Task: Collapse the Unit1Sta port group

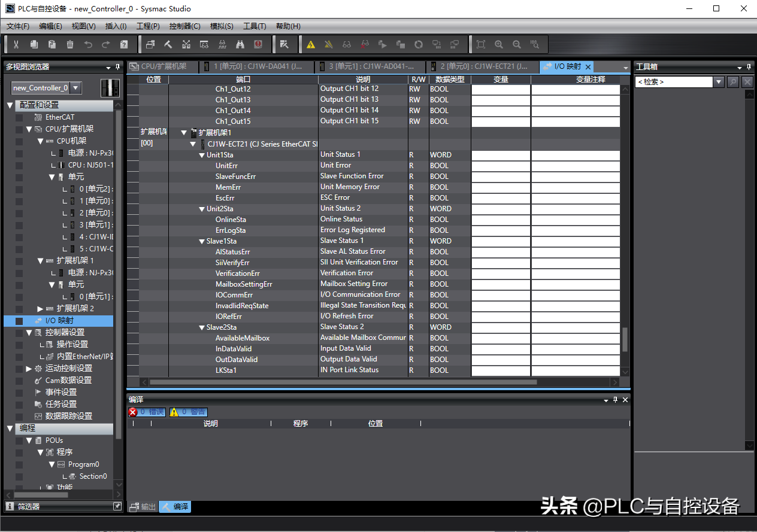Action: 202,155
